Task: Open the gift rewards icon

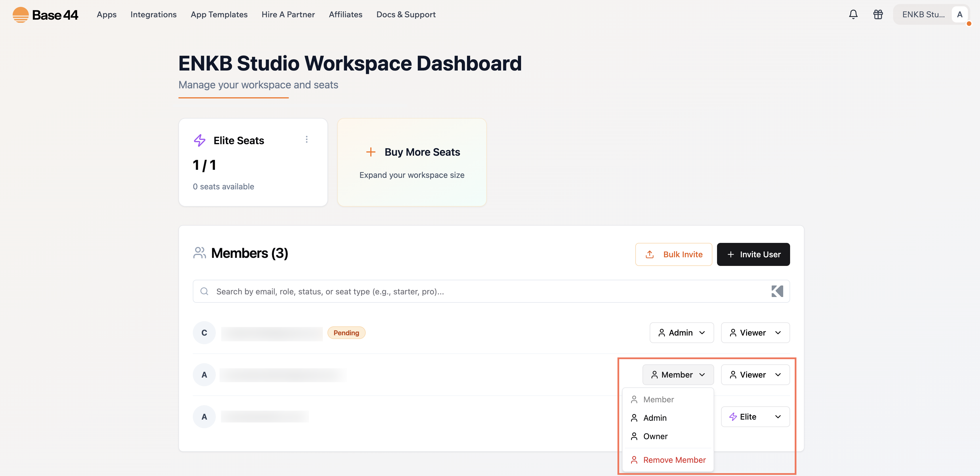Action: point(878,14)
